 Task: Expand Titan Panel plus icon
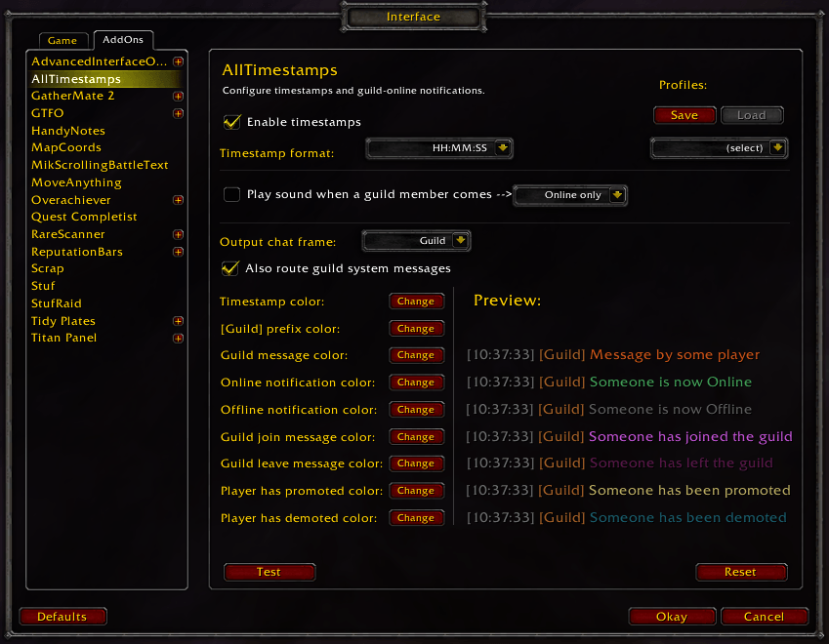click(x=178, y=339)
